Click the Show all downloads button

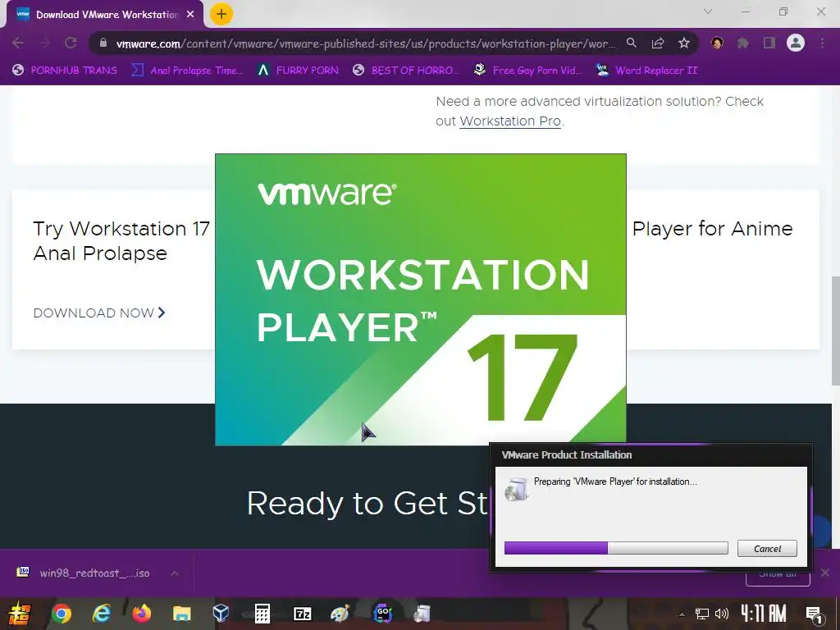[778, 576]
